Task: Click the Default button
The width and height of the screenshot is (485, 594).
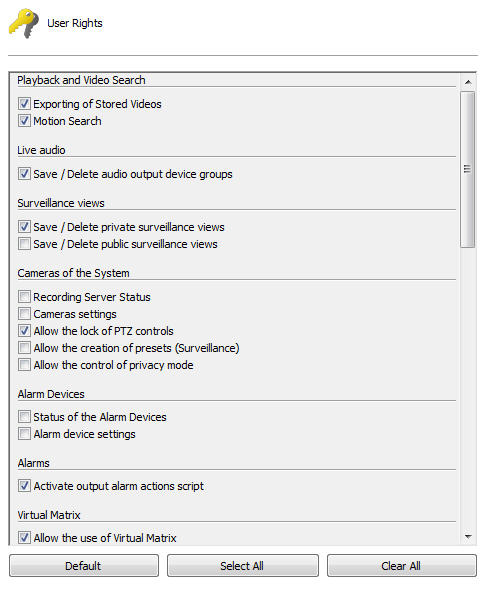Action: click(84, 566)
